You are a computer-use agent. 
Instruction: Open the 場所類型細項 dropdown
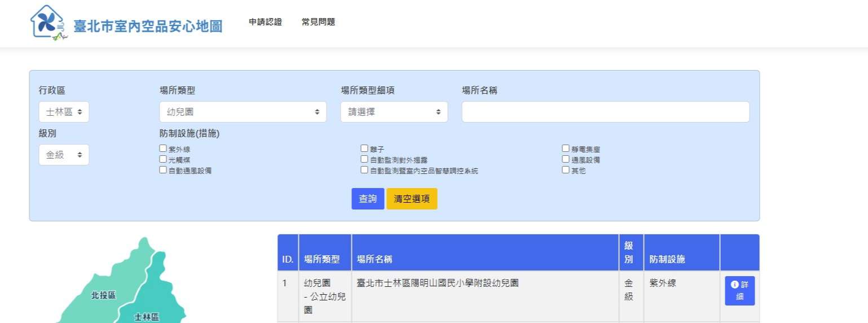pyautogui.click(x=394, y=112)
